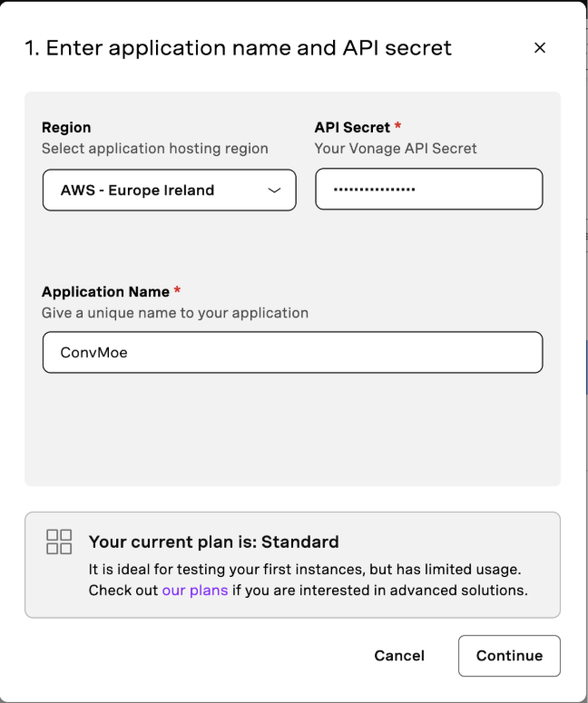
Task: Cancel the application setup
Action: 399,656
